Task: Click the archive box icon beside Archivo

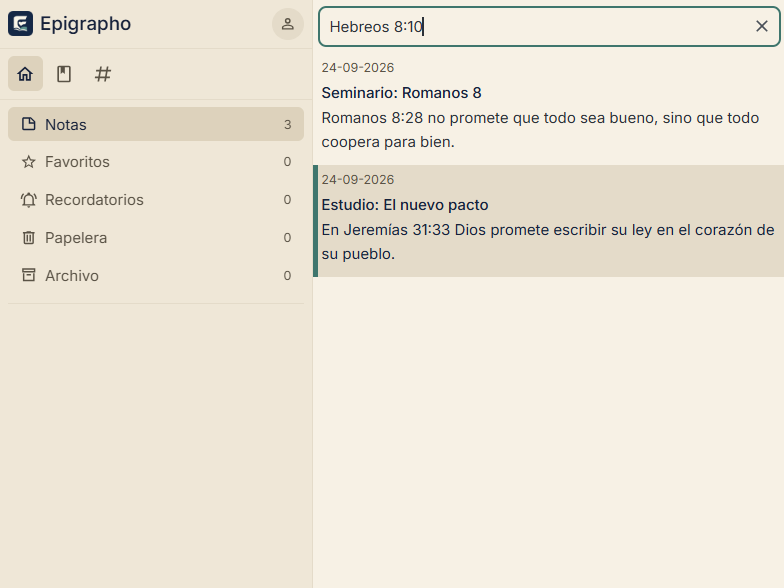Action: 28,275
